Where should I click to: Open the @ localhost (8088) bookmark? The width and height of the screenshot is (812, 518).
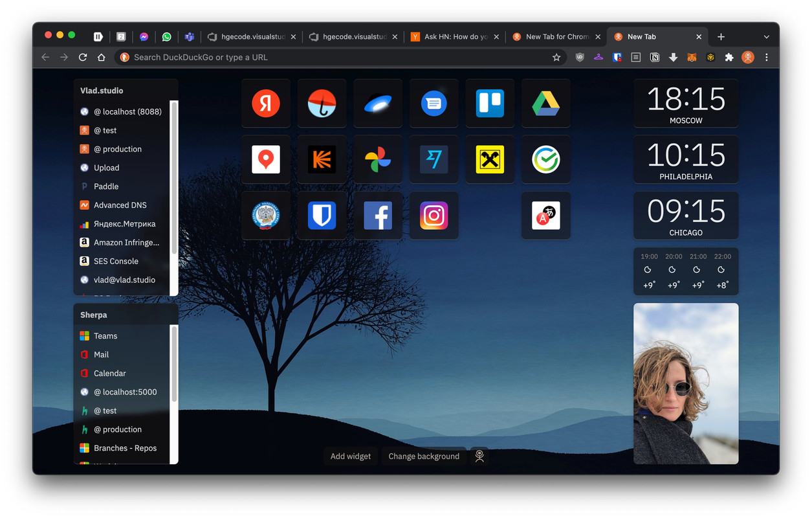point(122,111)
